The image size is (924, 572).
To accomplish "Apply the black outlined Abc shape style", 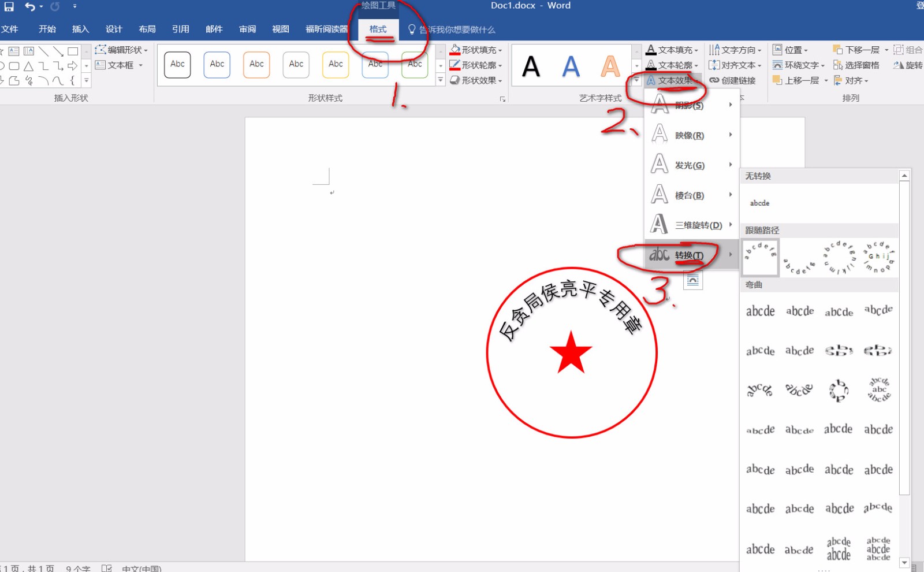I will (x=177, y=65).
